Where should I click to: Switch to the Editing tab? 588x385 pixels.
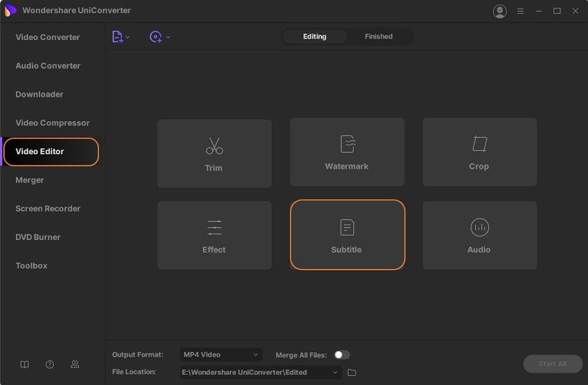[x=314, y=37]
